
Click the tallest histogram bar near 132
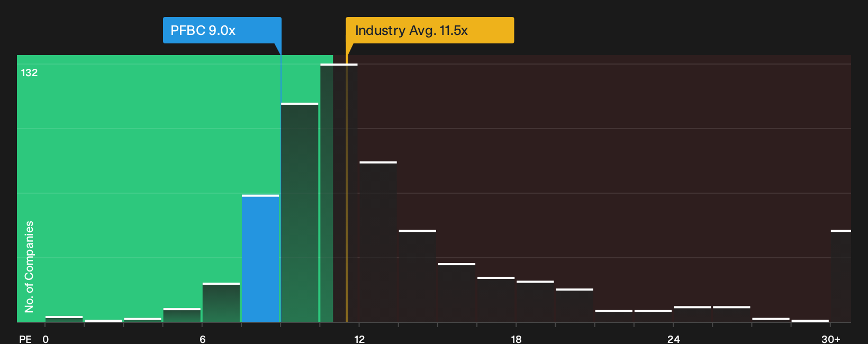coord(339,193)
